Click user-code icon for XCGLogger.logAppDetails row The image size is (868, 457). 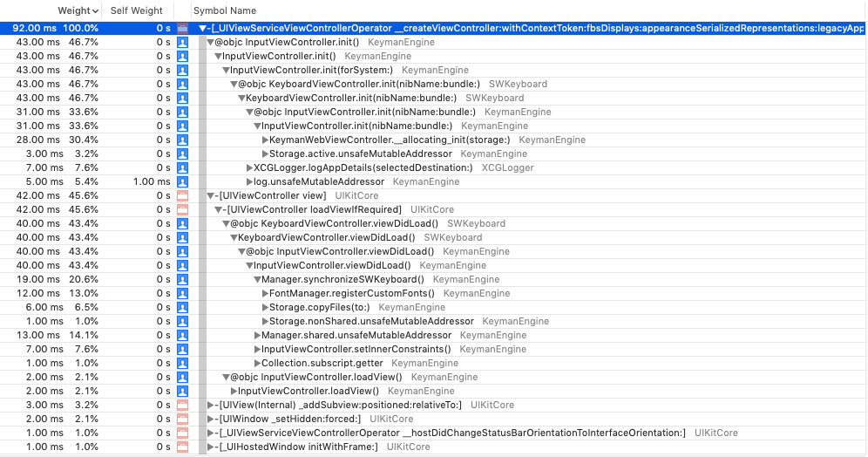[182, 167]
